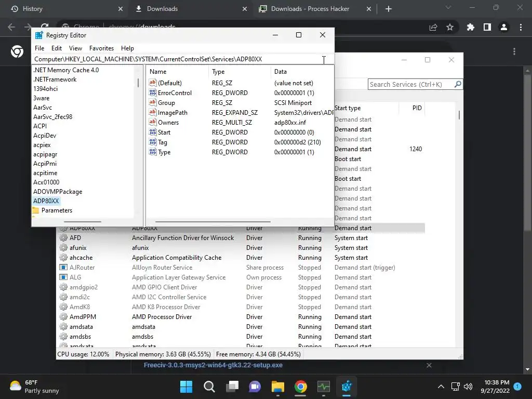
Task: Select the amdsata driver gear icon
Action: point(63,326)
